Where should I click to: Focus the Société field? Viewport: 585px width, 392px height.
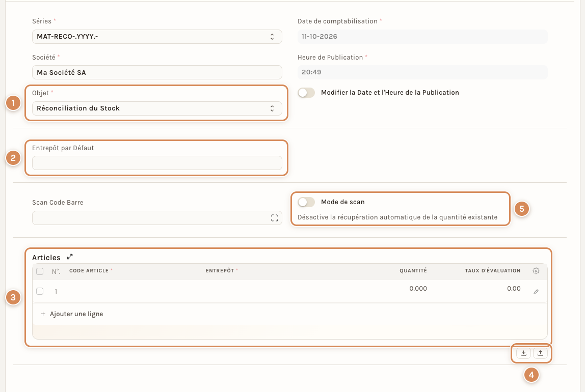157,72
